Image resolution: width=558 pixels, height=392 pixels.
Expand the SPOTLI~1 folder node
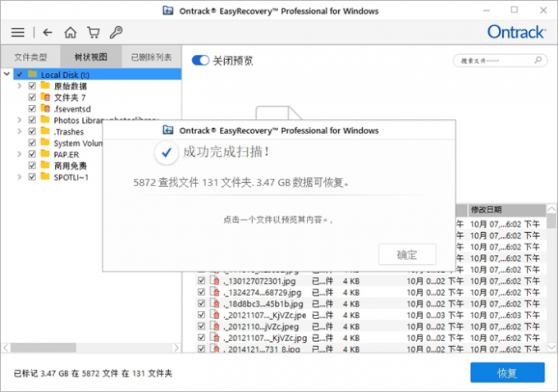(19, 177)
